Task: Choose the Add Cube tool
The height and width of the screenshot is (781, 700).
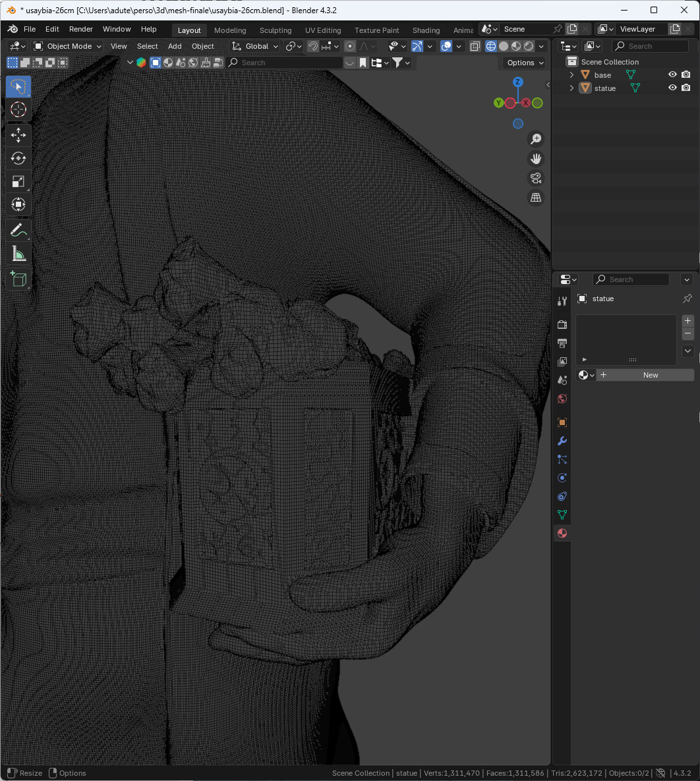Action: [18, 279]
